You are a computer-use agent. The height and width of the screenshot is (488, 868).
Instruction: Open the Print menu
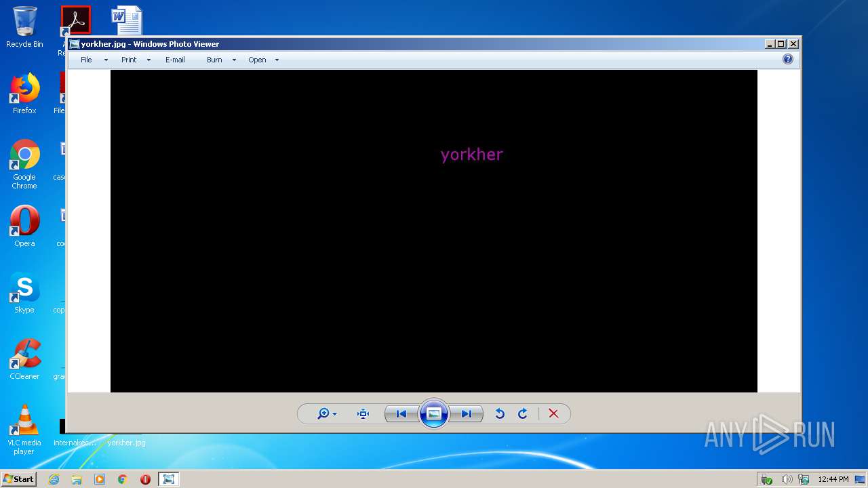click(129, 60)
